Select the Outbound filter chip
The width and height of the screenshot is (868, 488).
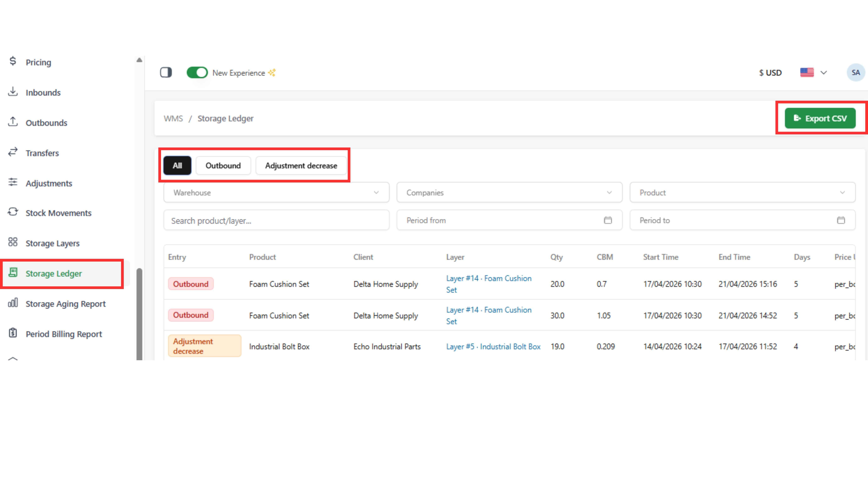pos(223,165)
